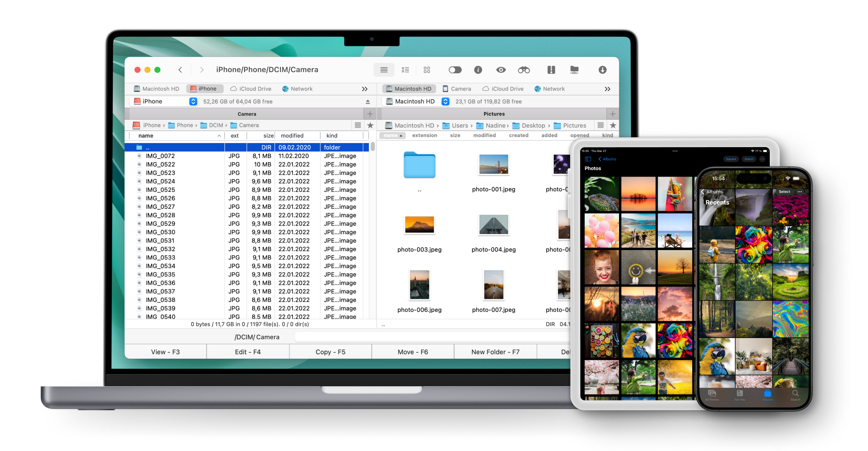This screenshot has height=451, width=868.
Task: Click Move - F6 button
Action: coord(413,352)
